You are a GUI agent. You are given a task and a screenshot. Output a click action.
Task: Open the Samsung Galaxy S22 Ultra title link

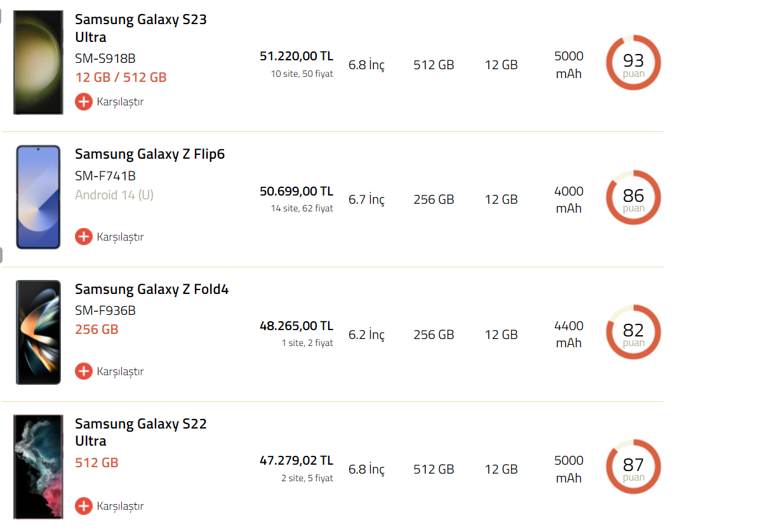tap(140, 432)
